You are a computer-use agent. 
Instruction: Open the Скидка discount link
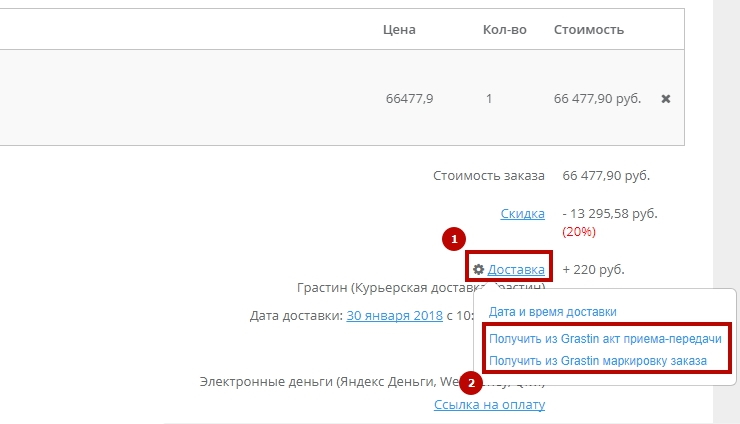522,213
